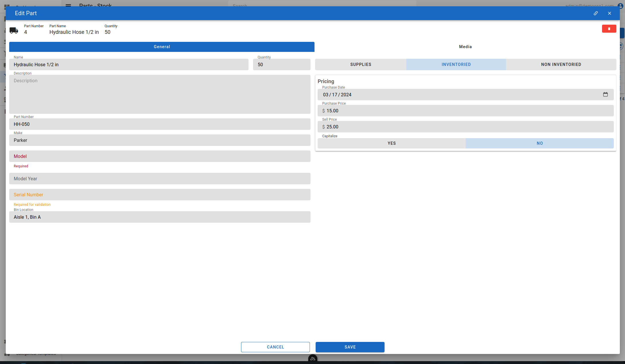This screenshot has width=625, height=364.
Task: Click the required Model field
Action: (x=160, y=156)
